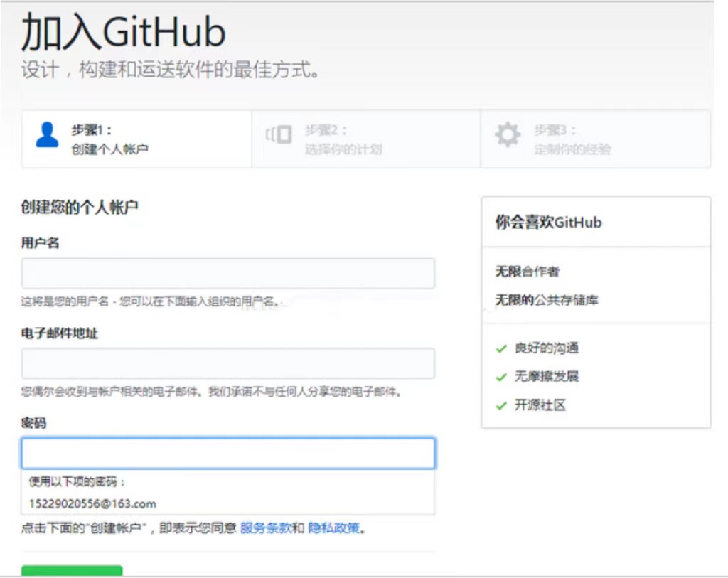The height and width of the screenshot is (578, 728).
Task: Select the 步骤3 定制你的经验 step tab
Action: [x=596, y=139]
